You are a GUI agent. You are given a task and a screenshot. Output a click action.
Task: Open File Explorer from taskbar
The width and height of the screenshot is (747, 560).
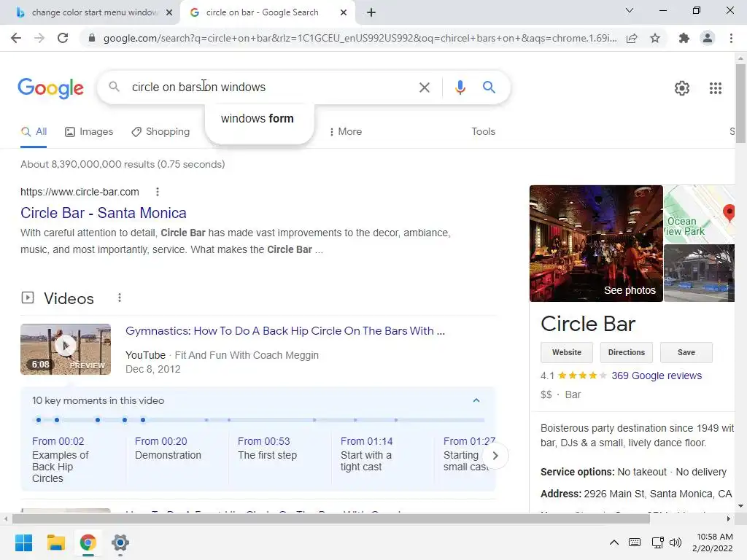[55, 542]
